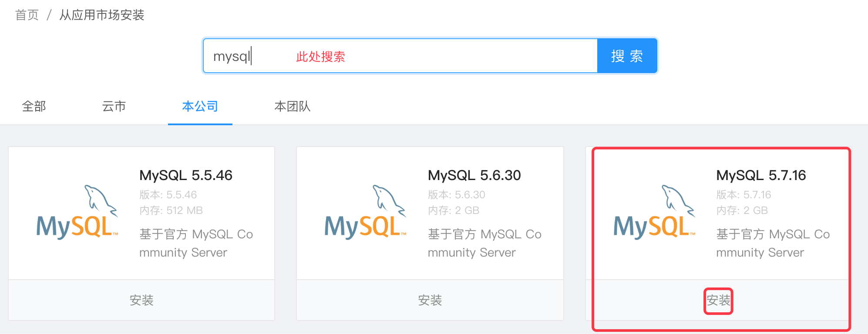The height and width of the screenshot is (334, 868).
Task: Click the blue 搜索 button
Action: (x=627, y=56)
